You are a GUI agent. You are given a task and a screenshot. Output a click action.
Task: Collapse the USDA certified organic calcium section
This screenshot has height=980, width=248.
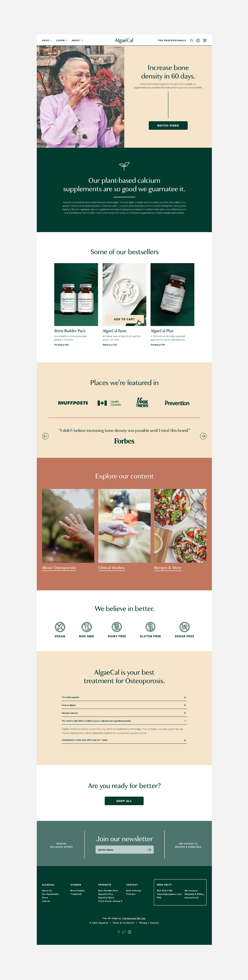(124, 721)
